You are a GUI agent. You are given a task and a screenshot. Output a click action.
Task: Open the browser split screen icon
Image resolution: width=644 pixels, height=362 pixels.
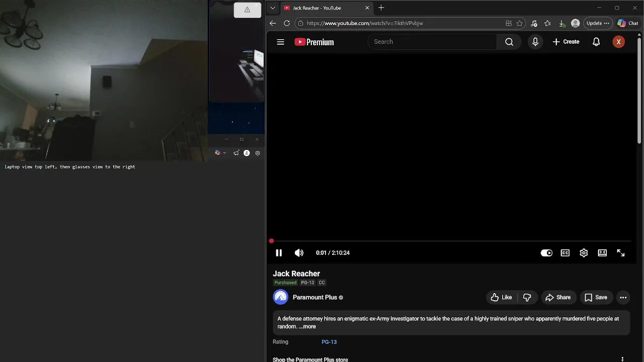tap(509, 23)
